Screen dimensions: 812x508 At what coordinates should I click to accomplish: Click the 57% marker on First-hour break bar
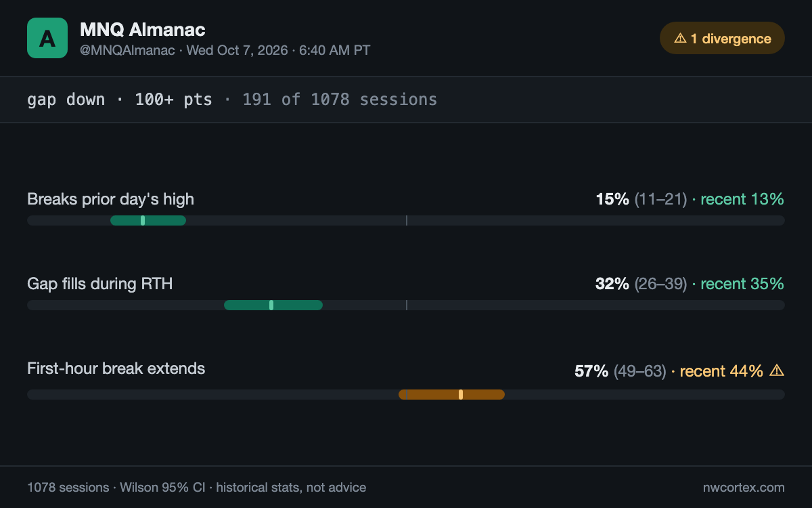461,394
